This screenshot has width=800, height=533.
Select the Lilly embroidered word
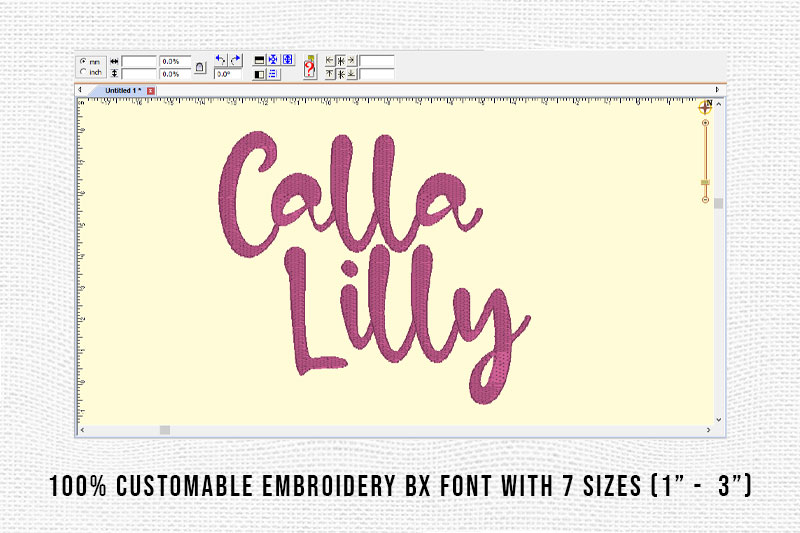pos(407,324)
